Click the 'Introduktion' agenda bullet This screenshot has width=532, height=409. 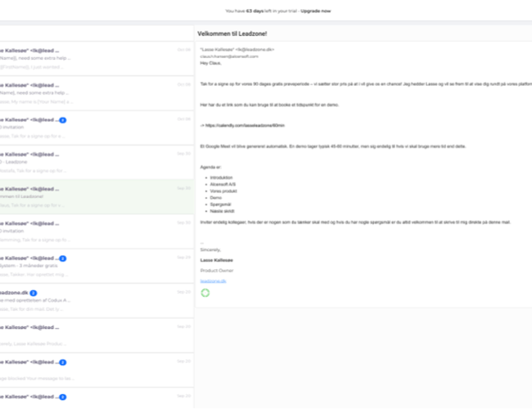click(x=221, y=178)
